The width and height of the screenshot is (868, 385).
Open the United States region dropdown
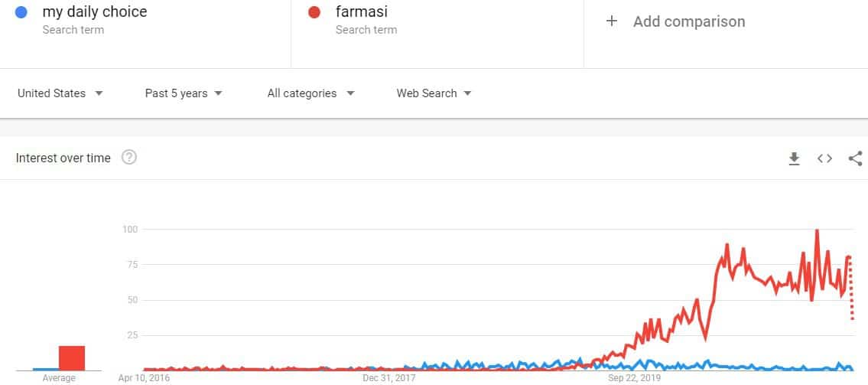(x=60, y=93)
